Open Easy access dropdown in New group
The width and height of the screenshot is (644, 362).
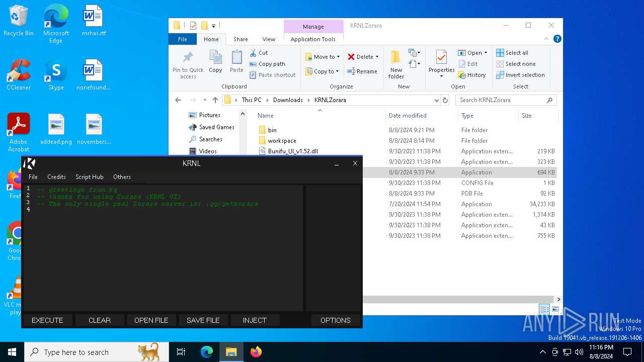click(x=415, y=64)
